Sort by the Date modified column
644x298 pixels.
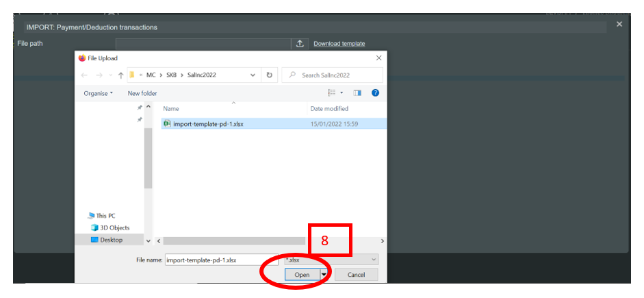pos(329,108)
